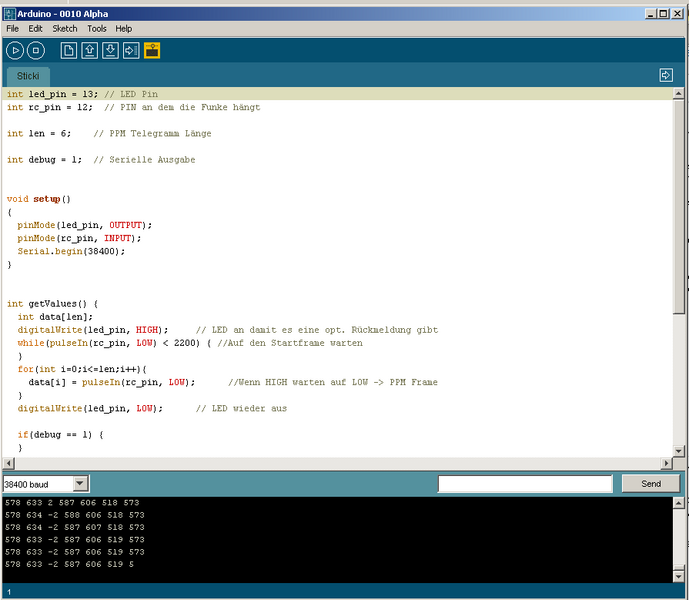This screenshot has width=689, height=600.
Task: Save the sketch using down-arrow icon
Action: pyautogui.click(x=111, y=50)
